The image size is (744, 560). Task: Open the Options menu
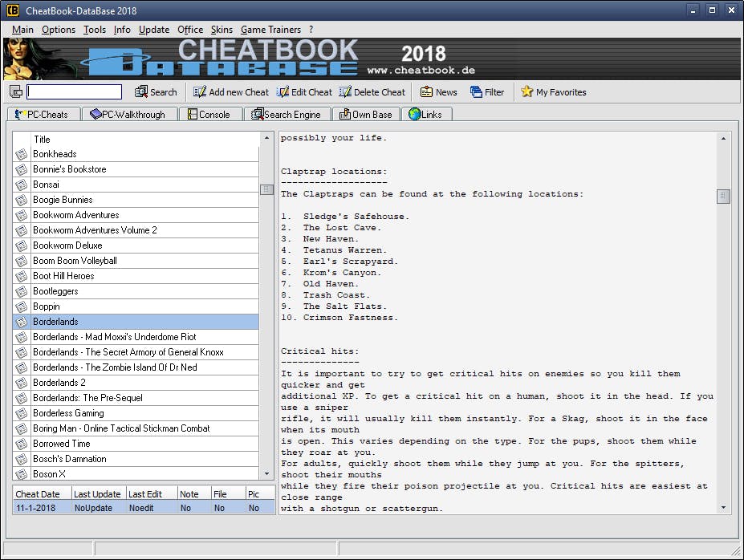[x=59, y=30]
